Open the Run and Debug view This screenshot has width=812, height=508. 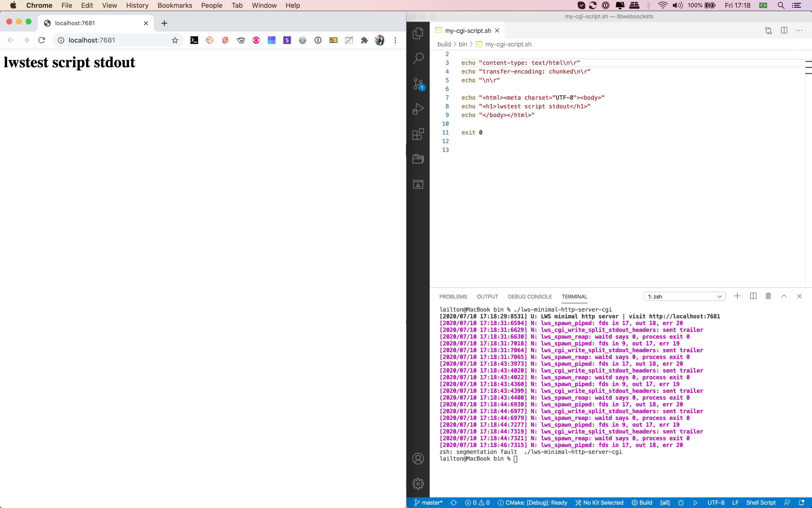tap(418, 109)
